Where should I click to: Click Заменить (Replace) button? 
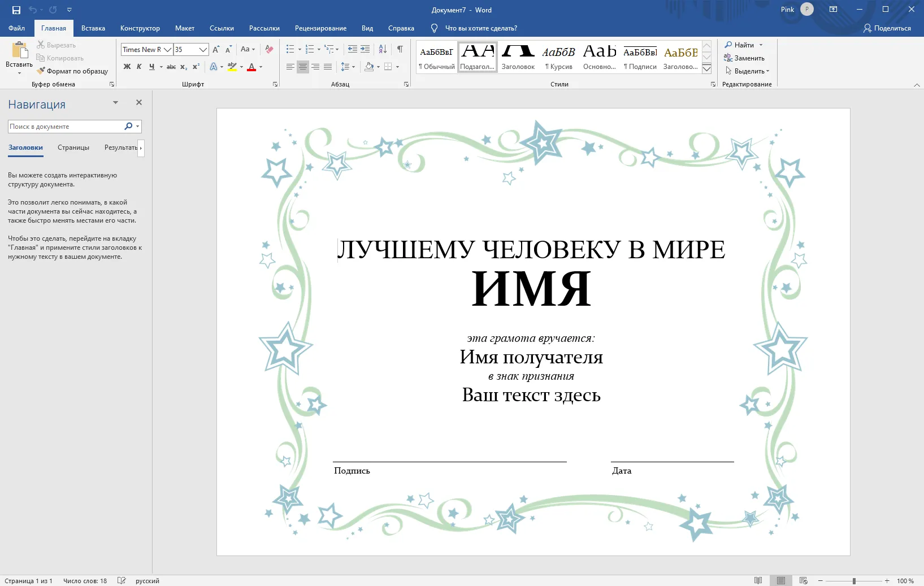[744, 58]
